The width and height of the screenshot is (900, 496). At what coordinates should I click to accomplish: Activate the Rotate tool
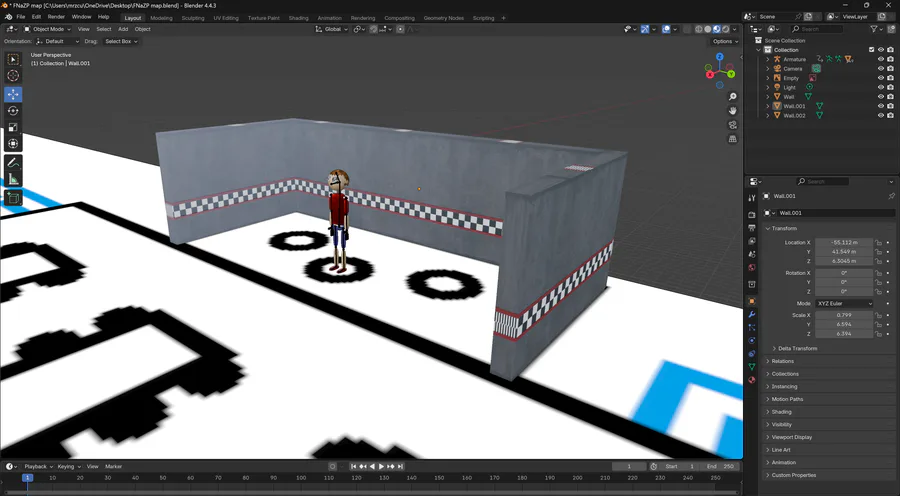pyautogui.click(x=13, y=111)
